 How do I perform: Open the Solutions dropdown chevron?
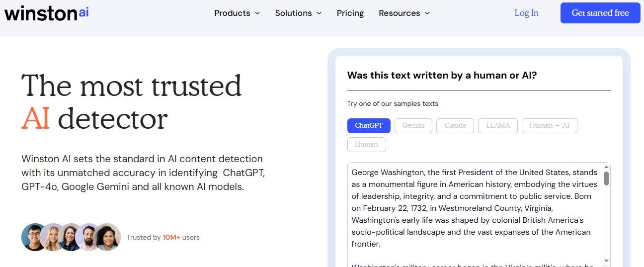319,13
